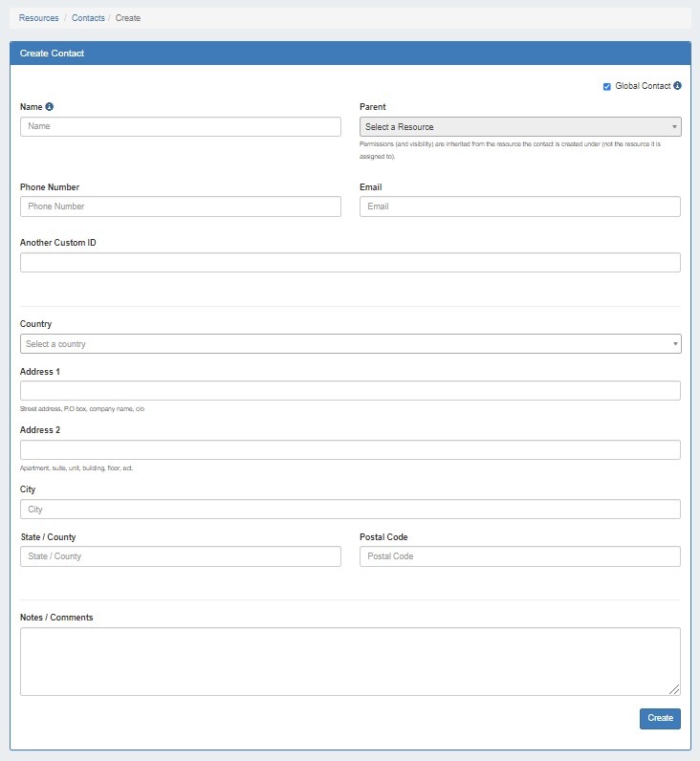
Task: Select the City text box
Action: click(350, 510)
